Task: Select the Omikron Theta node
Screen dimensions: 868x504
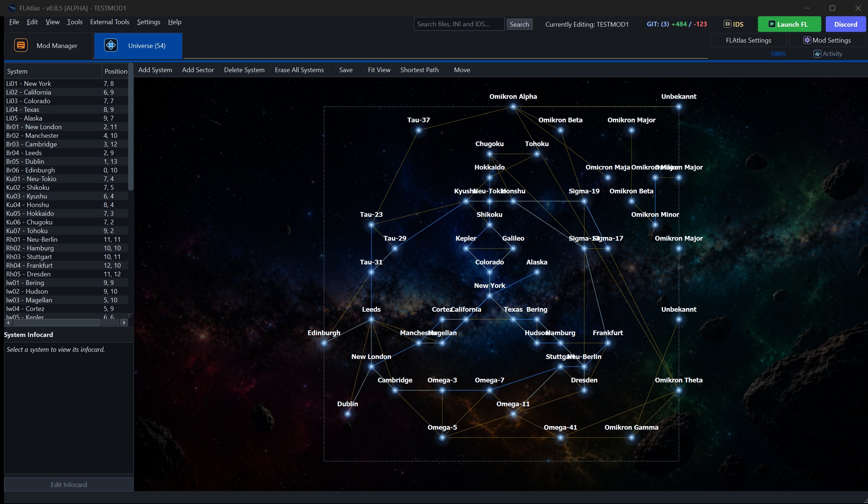Action: point(679,390)
